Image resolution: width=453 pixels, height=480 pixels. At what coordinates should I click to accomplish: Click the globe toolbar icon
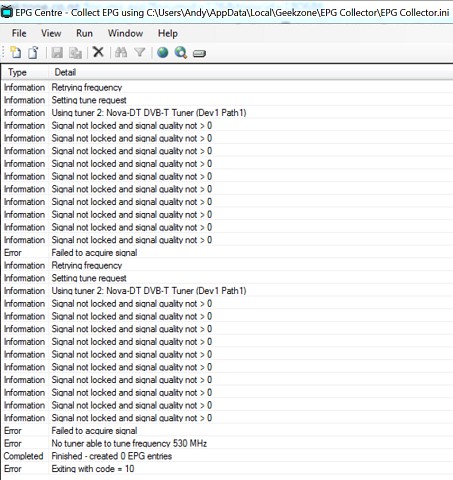point(163,52)
